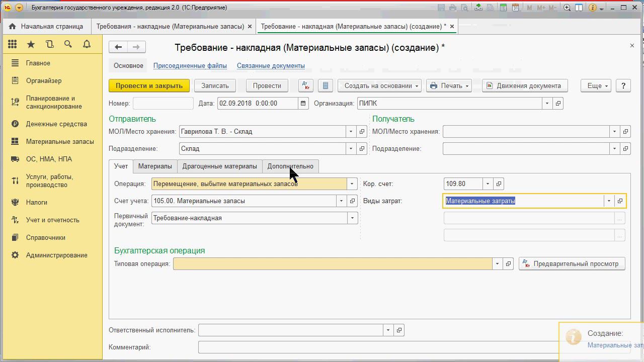Open the Присоединенные файлы link
644x362 pixels.
(190, 66)
